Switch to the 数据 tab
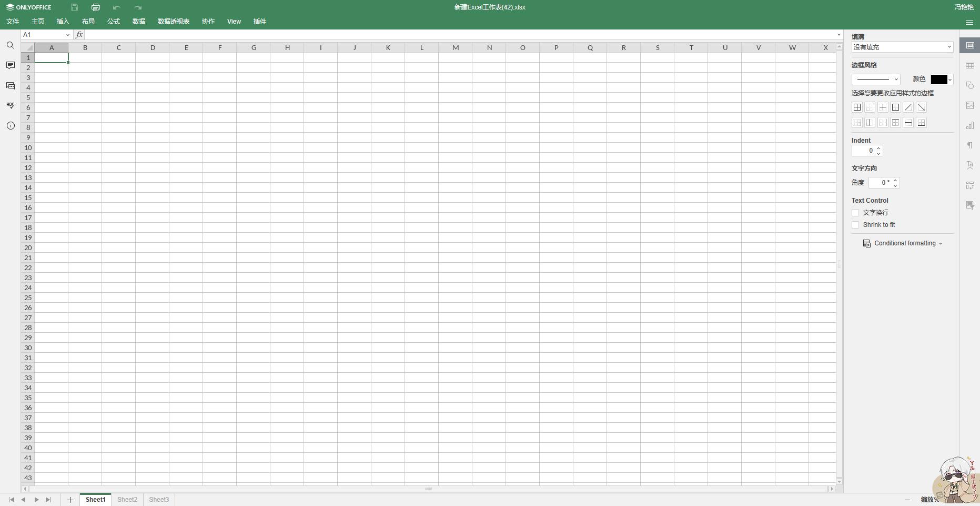 (139, 22)
